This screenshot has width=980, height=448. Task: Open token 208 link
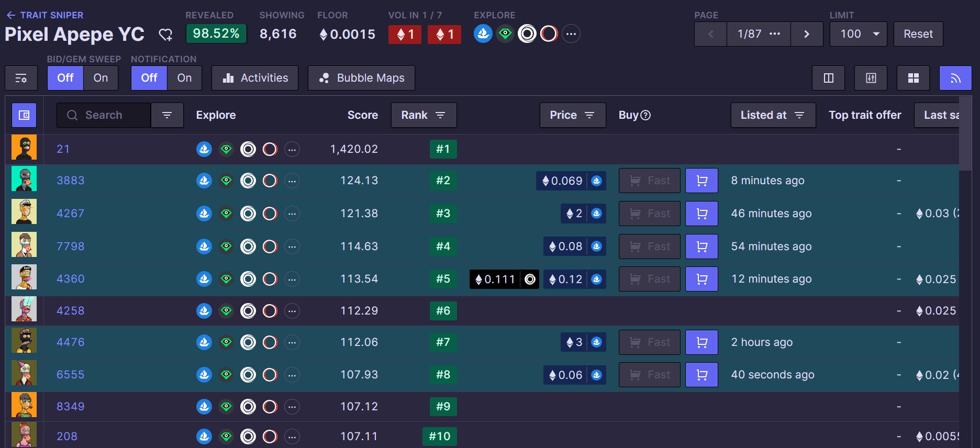pyautogui.click(x=67, y=436)
